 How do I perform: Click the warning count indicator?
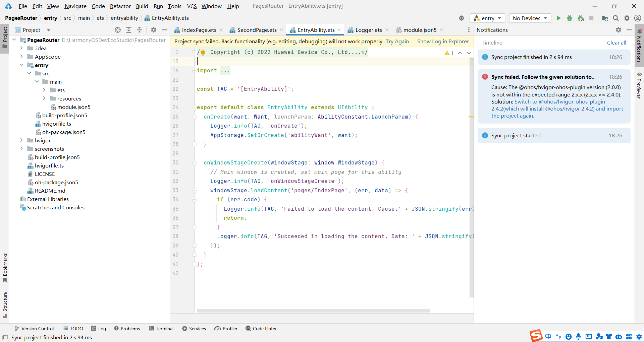pos(449,53)
